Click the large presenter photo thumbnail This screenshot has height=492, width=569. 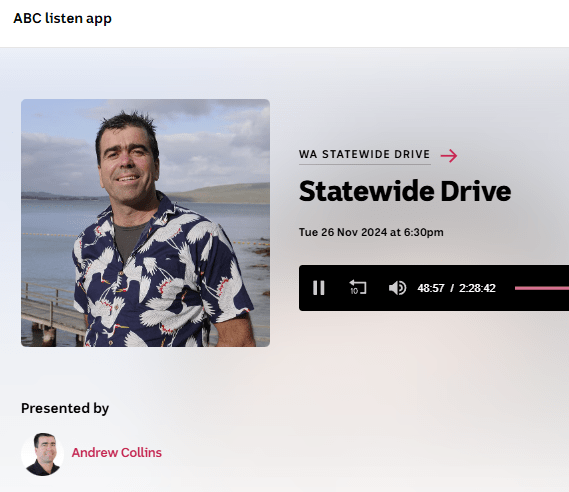(x=145, y=223)
